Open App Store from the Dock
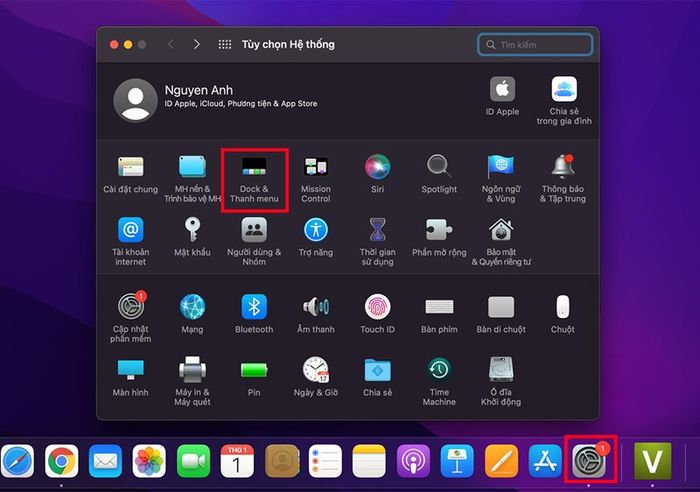 tap(545, 461)
